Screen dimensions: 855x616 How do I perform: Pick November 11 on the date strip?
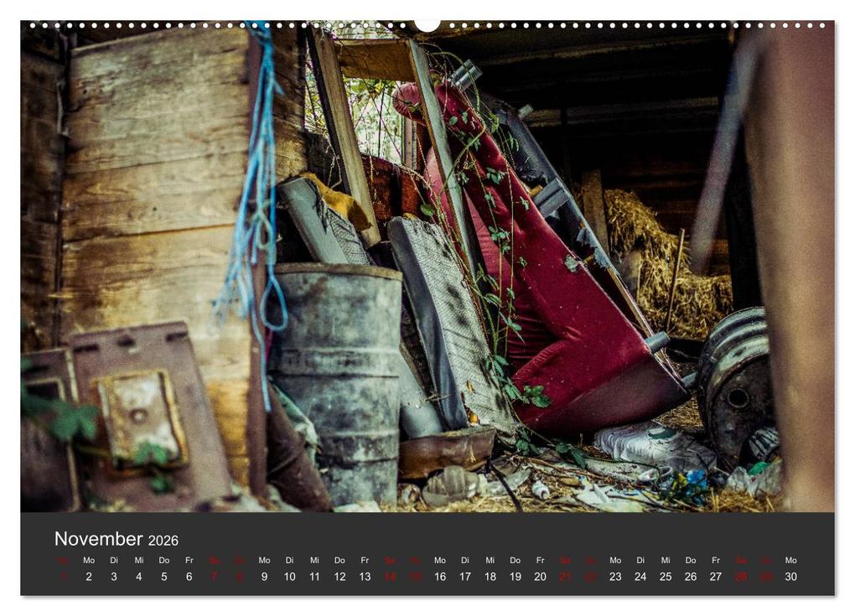314,577
